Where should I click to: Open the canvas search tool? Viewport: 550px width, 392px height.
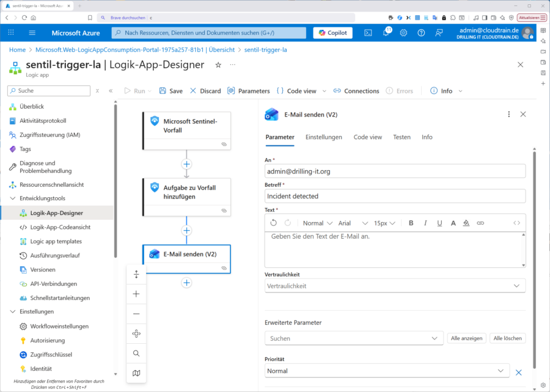(x=136, y=353)
